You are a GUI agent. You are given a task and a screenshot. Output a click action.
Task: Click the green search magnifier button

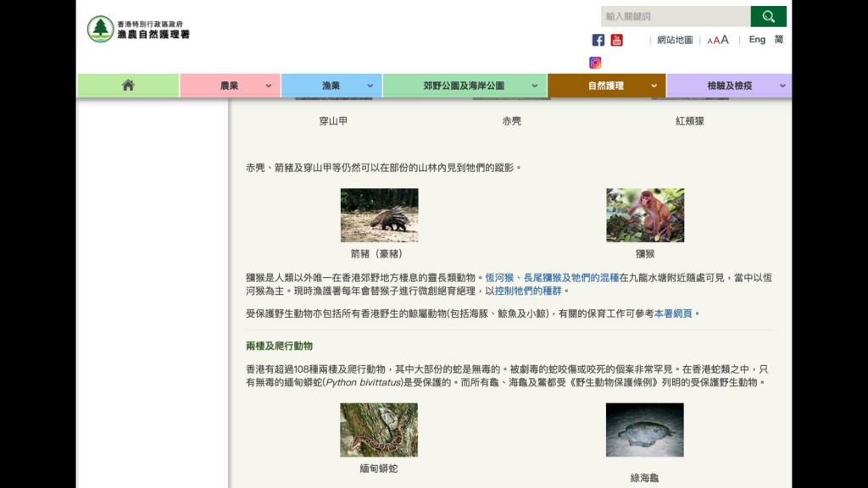coord(768,16)
